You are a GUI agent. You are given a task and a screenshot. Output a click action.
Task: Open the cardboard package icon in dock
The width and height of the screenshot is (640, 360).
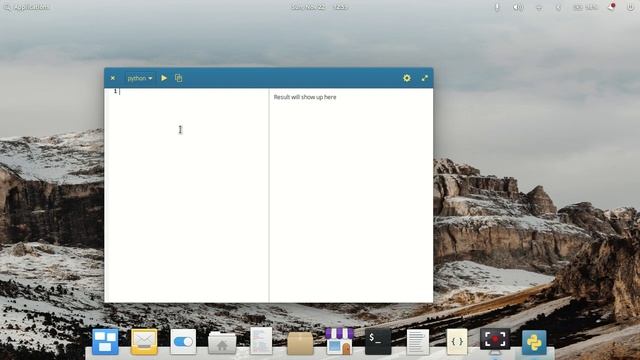pos(300,343)
